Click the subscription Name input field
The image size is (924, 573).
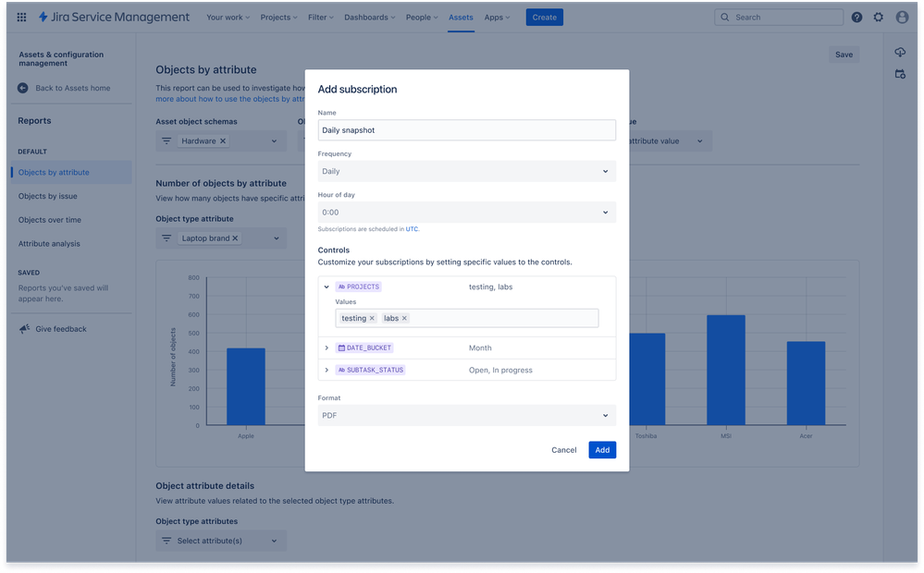click(467, 130)
